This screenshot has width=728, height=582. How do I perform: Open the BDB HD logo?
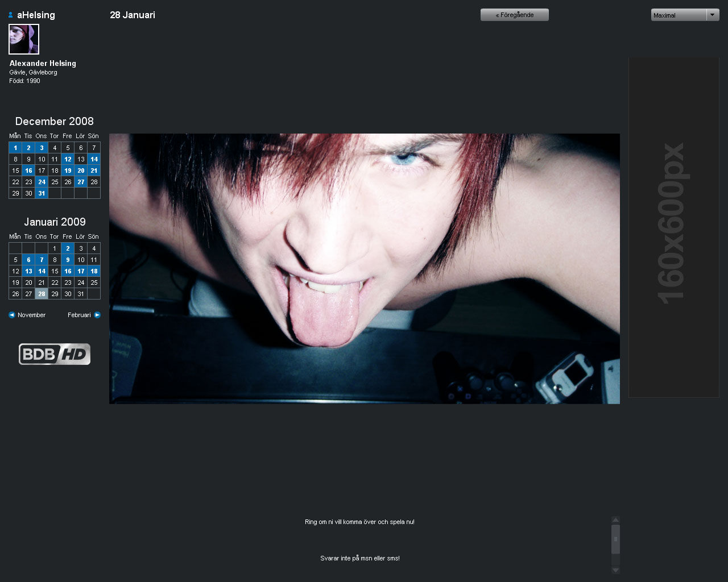pos(55,354)
